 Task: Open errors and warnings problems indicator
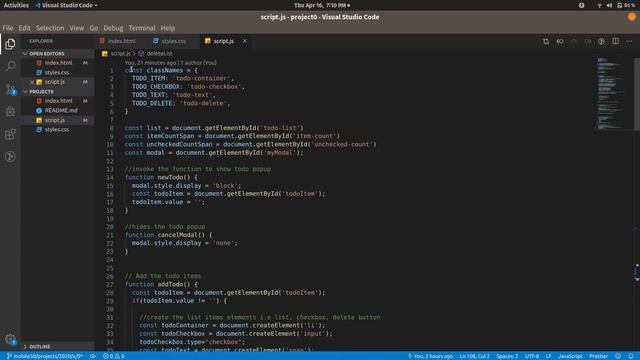coord(113,356)
